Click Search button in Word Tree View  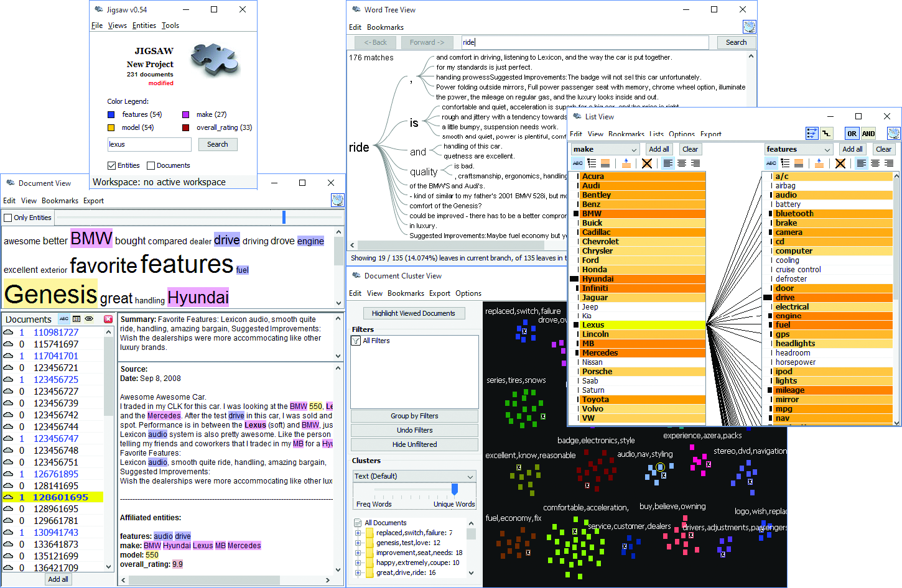point(736,42)
